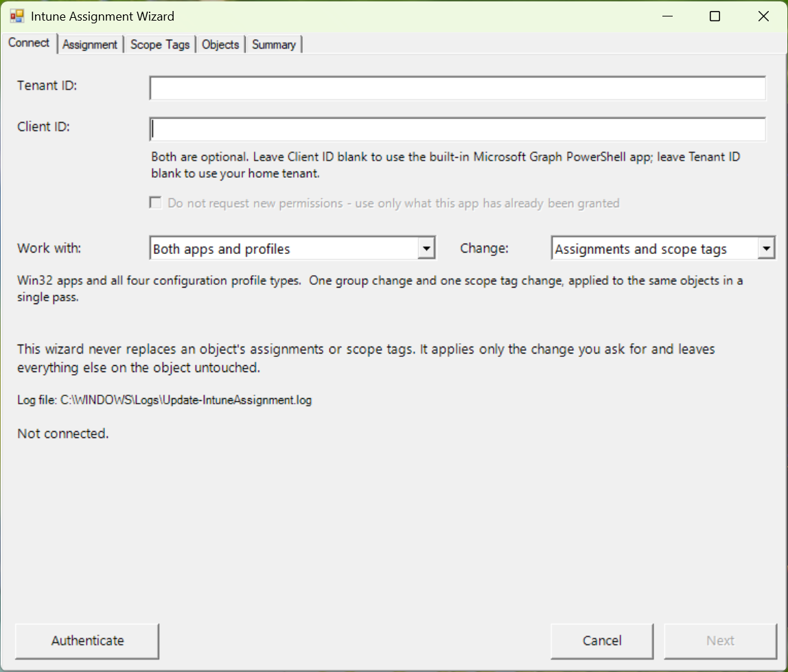The height and width of the screenshot is (672, 788).
Task: Focus the Tenant ID input field
Action: point(458,88)
